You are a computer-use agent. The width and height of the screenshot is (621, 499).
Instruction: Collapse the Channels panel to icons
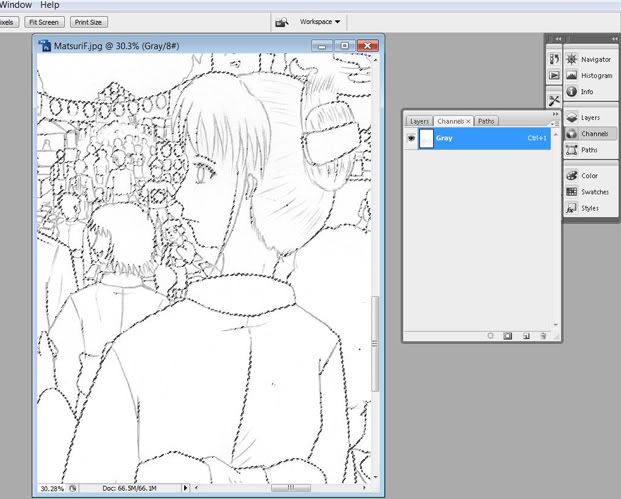pos(555,114)
